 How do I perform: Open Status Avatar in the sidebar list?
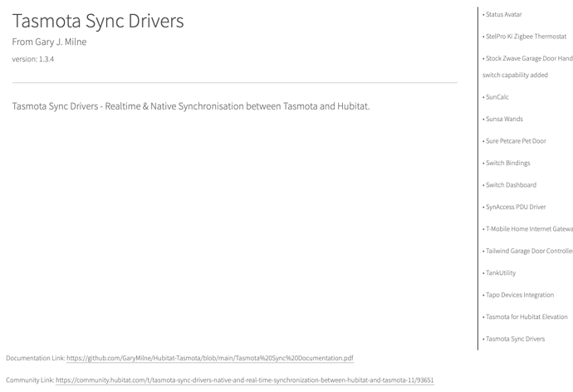(503, 15)
